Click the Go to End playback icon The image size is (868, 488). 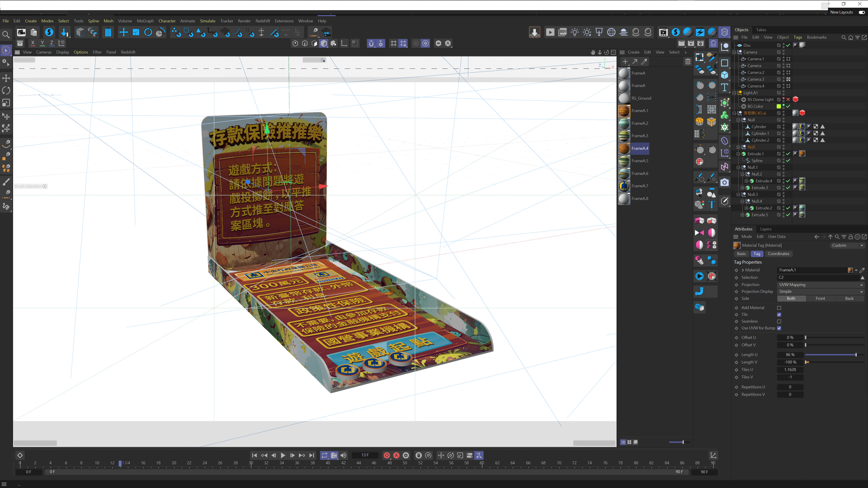[x=312, y=455]
